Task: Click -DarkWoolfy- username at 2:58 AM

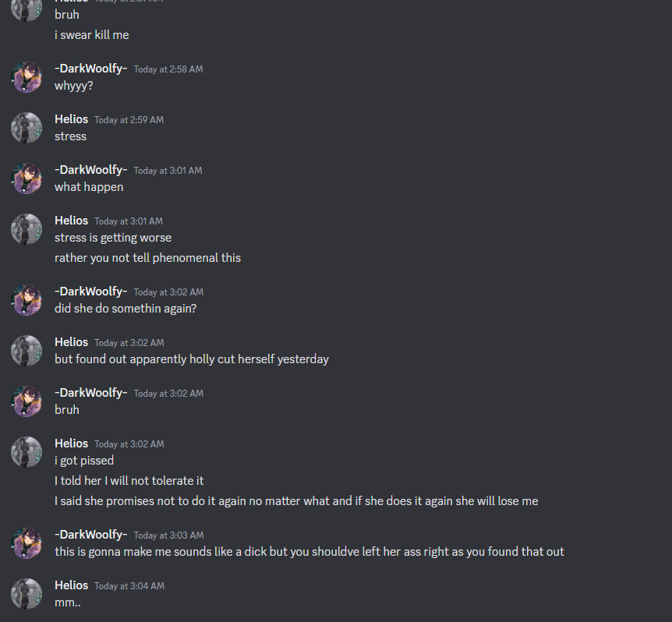Action: coord(91,69)
